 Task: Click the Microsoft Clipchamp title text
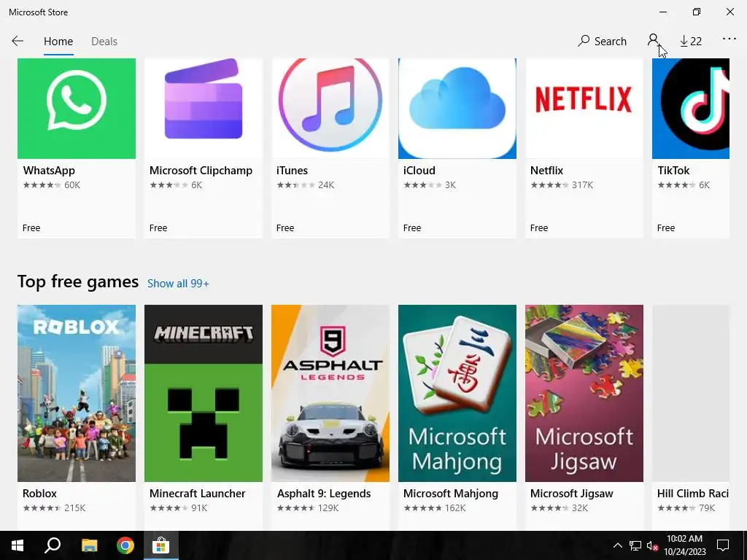201,171
